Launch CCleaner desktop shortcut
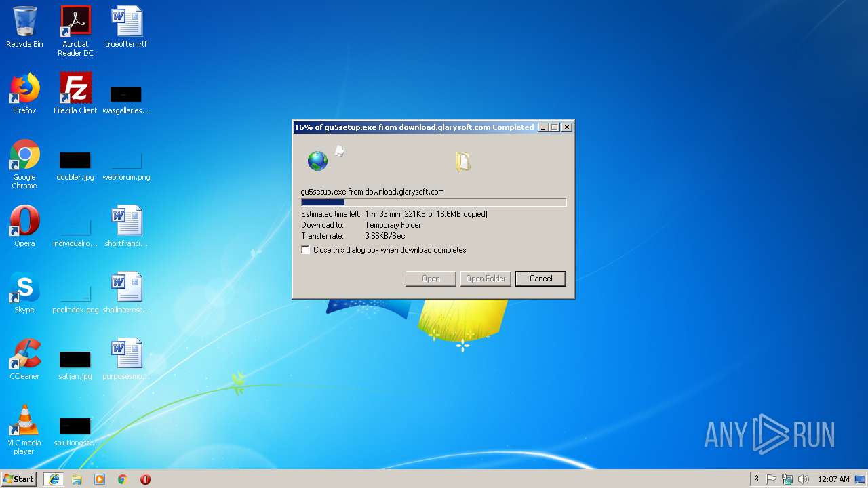The width and height of the screenshot is (868, 488). (x=24, y=359)
